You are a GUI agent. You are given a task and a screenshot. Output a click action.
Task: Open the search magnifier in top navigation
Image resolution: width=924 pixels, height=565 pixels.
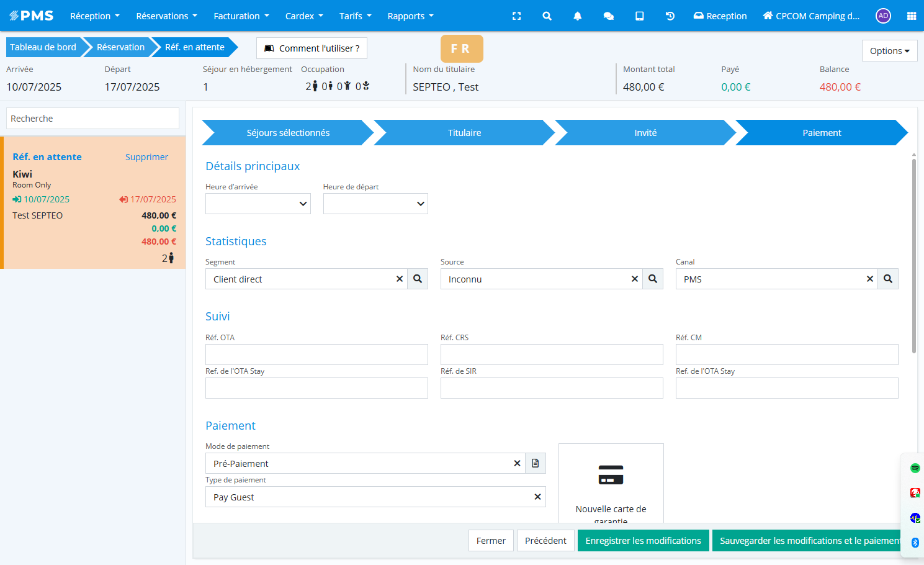[x=547, y=16]
